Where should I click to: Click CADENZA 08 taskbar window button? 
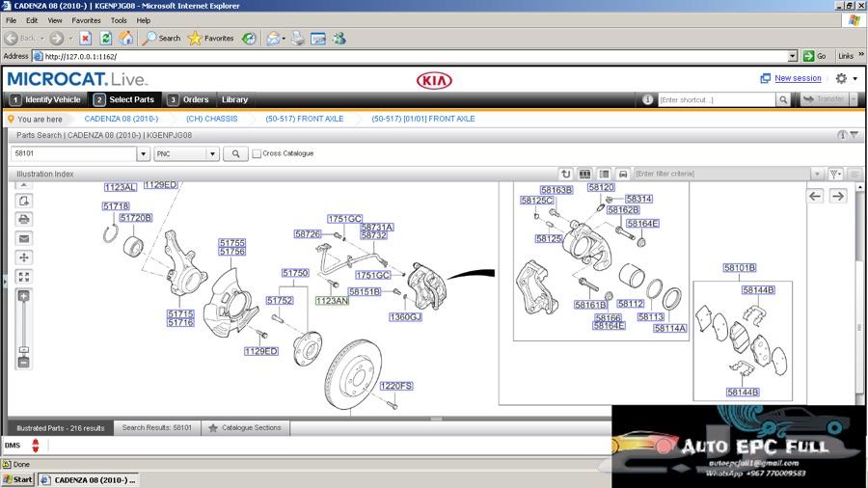point(89,479)
